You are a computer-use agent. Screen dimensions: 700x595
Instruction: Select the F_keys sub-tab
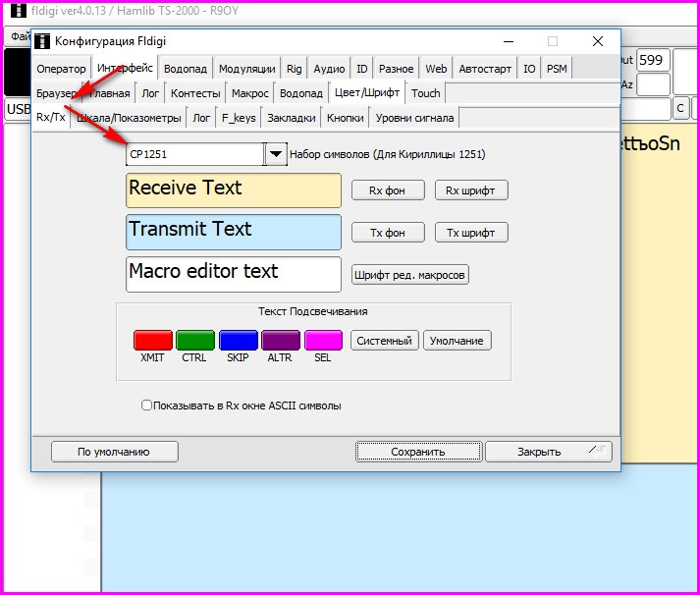click(239, 118)
